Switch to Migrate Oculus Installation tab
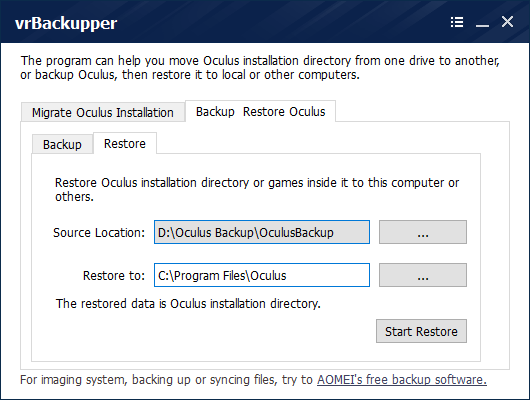Viewport: 530px width, 400px height. pos(103,112)
